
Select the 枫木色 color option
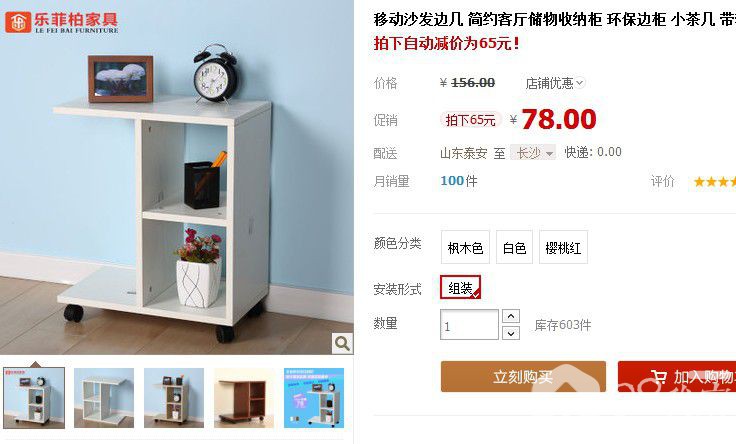[465, 247]
